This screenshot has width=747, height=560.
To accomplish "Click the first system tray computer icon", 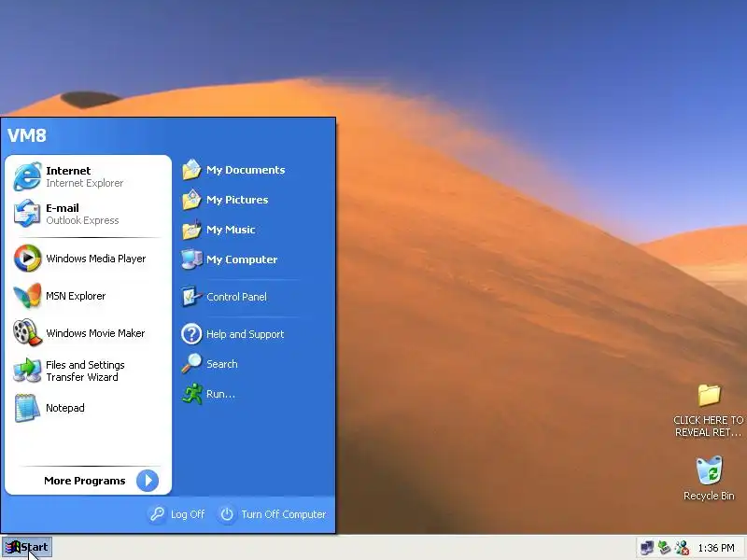I will tap(647, 548).
